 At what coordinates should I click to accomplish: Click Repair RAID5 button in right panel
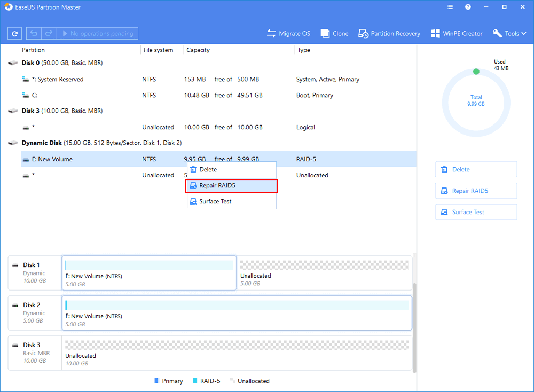point(476,191)
